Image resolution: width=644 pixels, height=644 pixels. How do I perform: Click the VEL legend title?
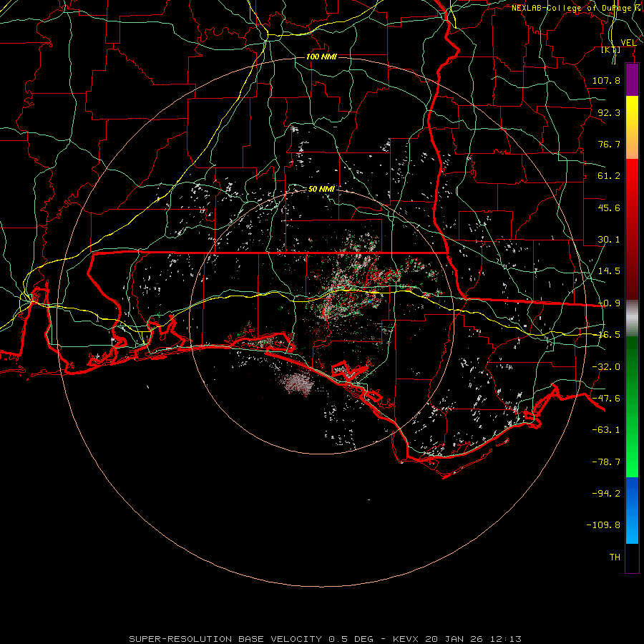[x=628, y=43]
